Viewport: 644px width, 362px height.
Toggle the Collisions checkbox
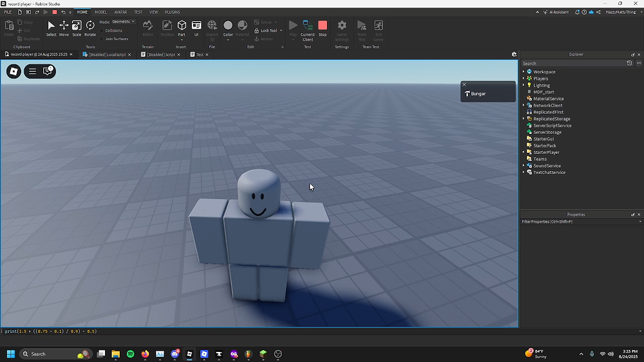coord(102,30)
